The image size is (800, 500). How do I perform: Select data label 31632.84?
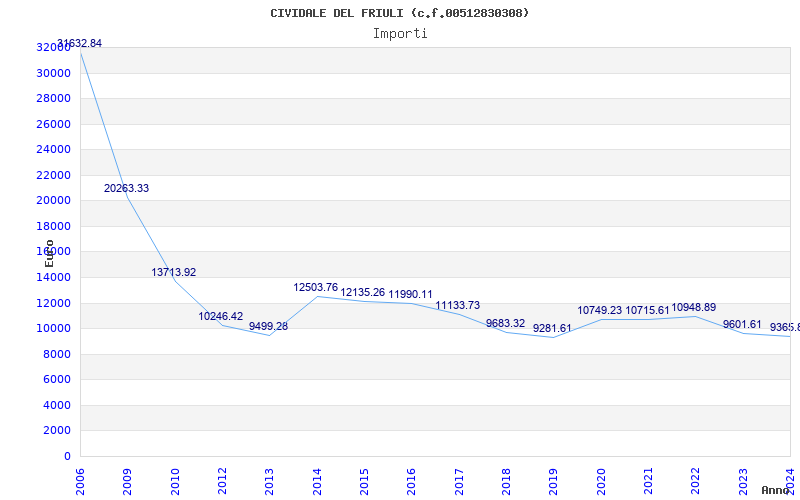pos(80,43)
